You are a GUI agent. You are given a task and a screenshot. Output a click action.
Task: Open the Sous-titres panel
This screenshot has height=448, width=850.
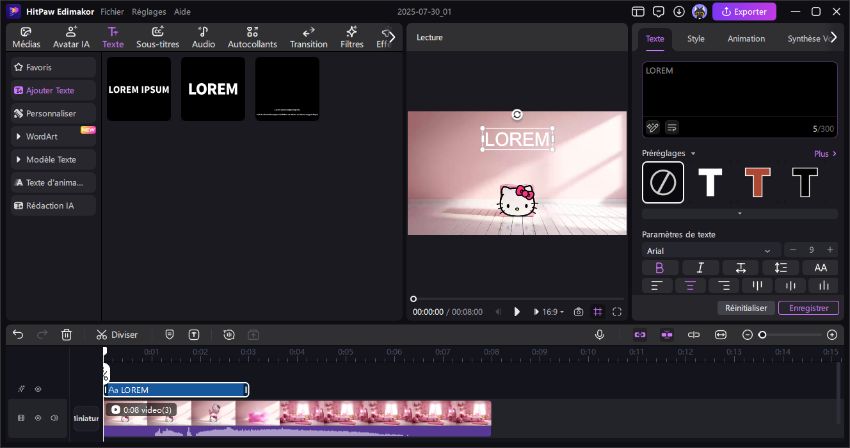click(157, 37)
